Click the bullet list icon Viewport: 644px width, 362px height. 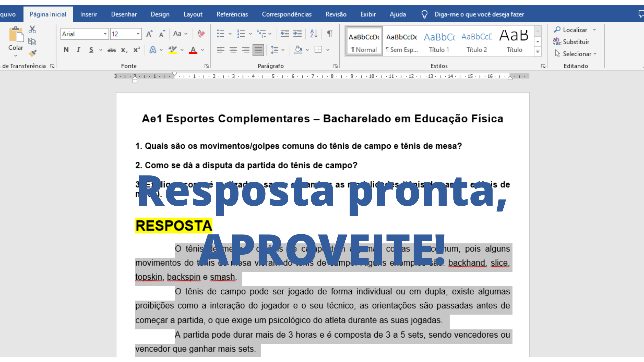(x=221, y=33)
